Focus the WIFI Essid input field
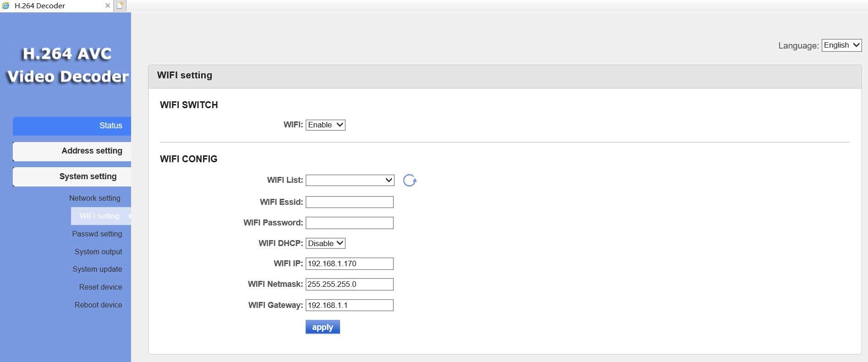This screenshot has height=362, width=868. [350, 202]
